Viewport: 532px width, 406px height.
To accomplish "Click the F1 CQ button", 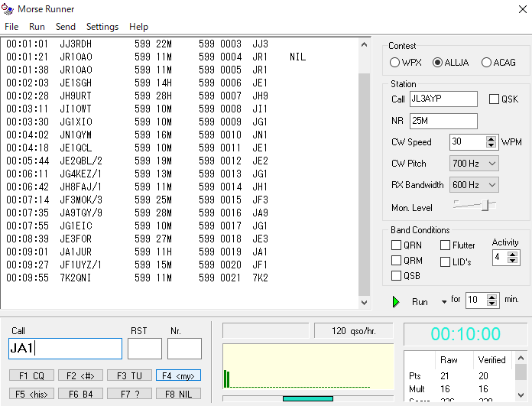I will (31, 375).
